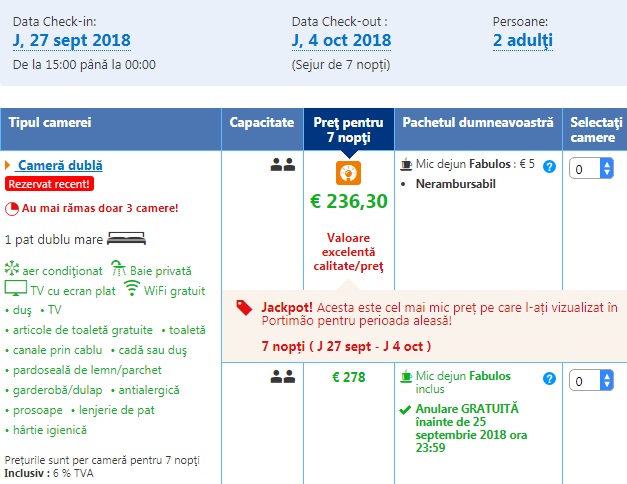Image resolution: width=627 pixels, height=484 pixels.
Task: Click help icon beside Mic dejun Fabulos €5
Action: tap(549, 166)
